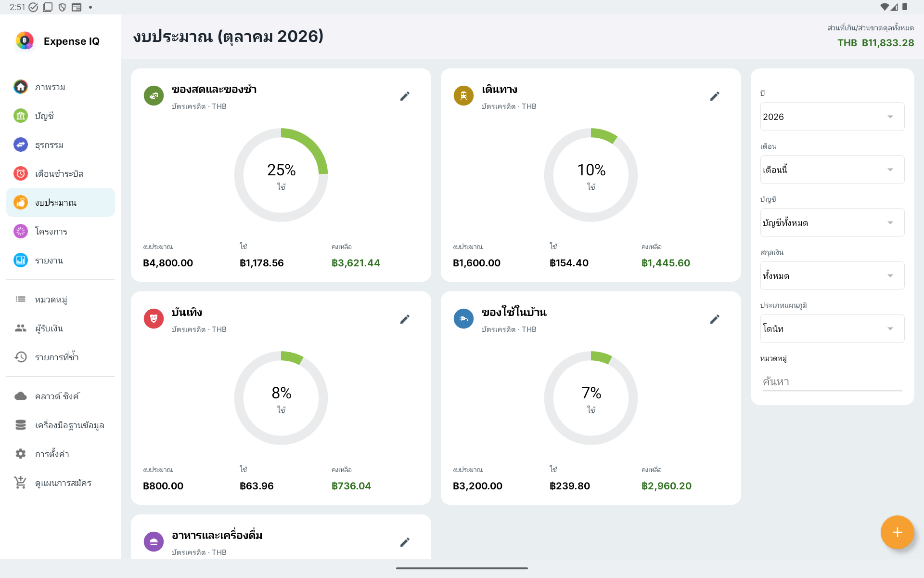The height and width of the screenshot is (578, 924).
Task: Expand the เดือนนี้ month dropdown
Action: [x=832, y=170]
